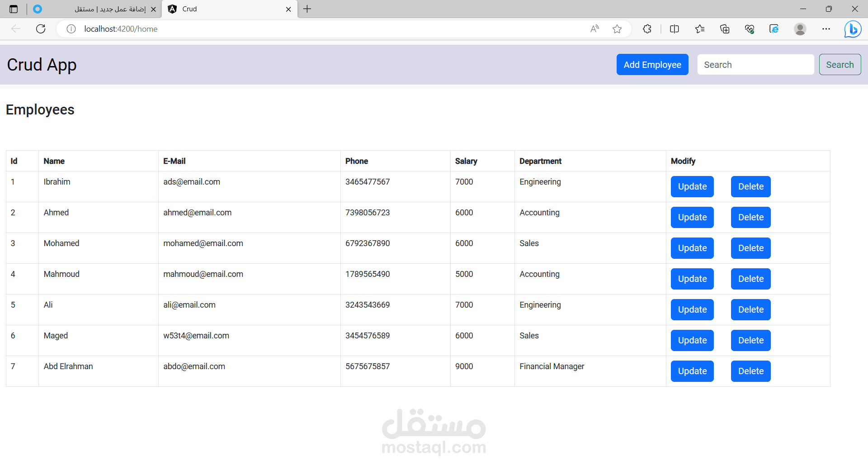Select the email mohamed@email.com

(x=203, y=243)
